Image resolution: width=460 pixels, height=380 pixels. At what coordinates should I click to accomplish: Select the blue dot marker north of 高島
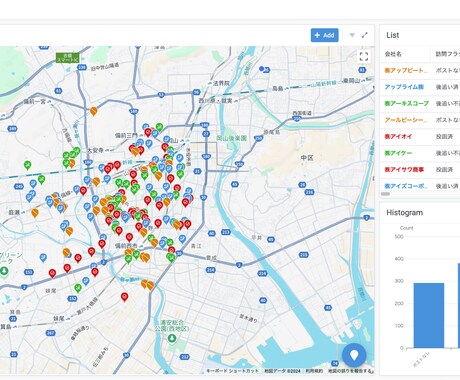click(x=262, y=69)
